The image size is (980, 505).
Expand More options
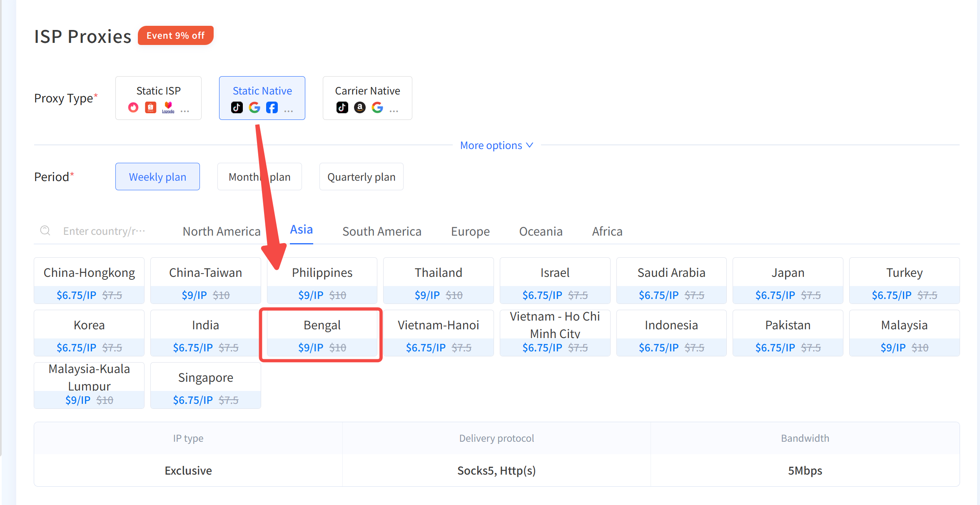pyautogui.click(x=496, y=145)
